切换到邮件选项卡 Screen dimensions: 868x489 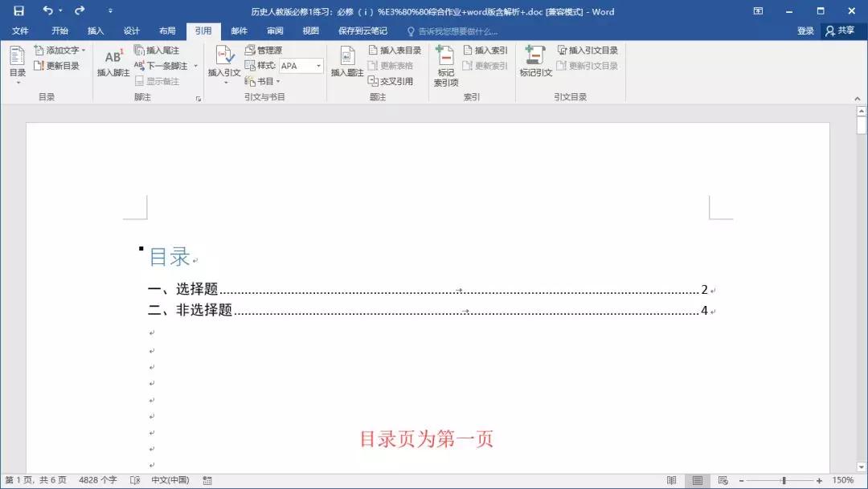tap(240, 31)
